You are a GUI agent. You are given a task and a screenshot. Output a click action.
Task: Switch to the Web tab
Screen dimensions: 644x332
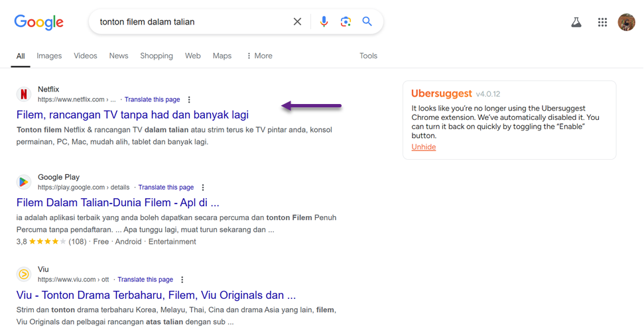[x=192, y=56]
